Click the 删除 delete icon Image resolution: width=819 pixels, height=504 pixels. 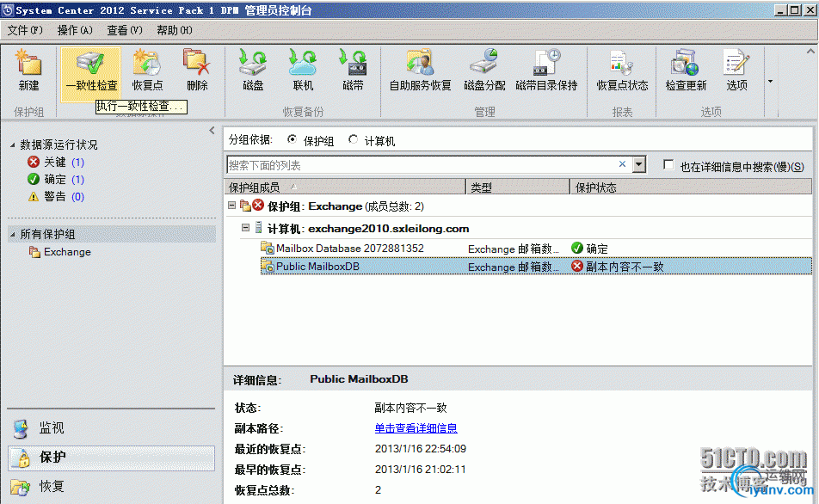pyautogui.click(x=197, y=63)
